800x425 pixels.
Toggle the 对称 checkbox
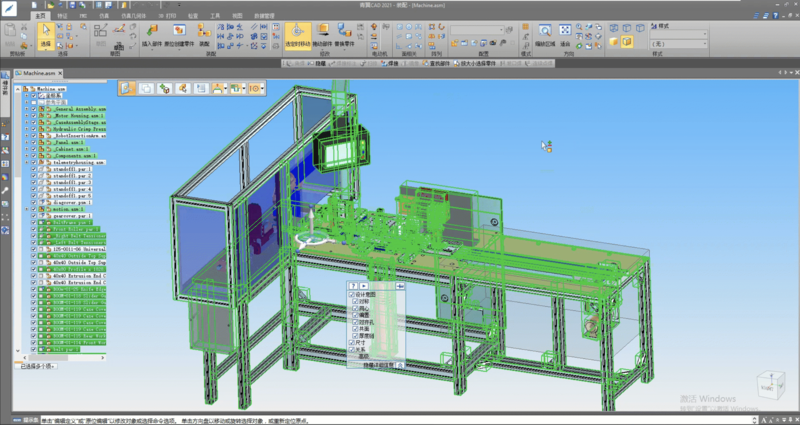356,302
